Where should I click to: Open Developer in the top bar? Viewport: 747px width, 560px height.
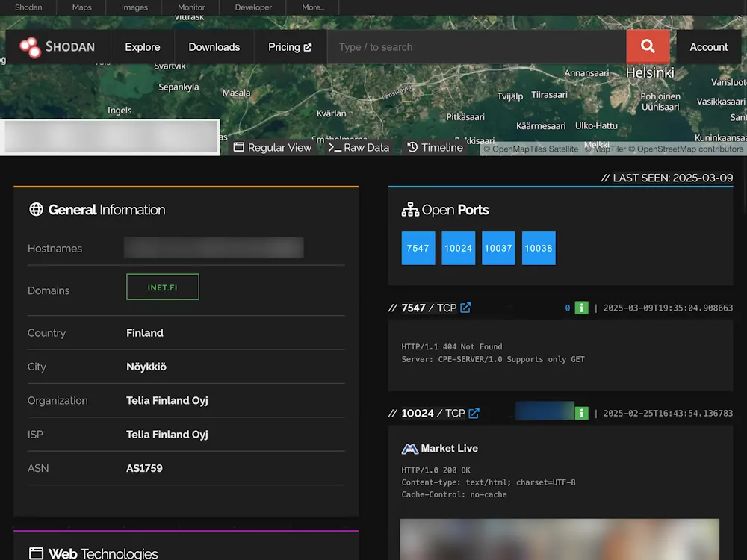(253, 7)
